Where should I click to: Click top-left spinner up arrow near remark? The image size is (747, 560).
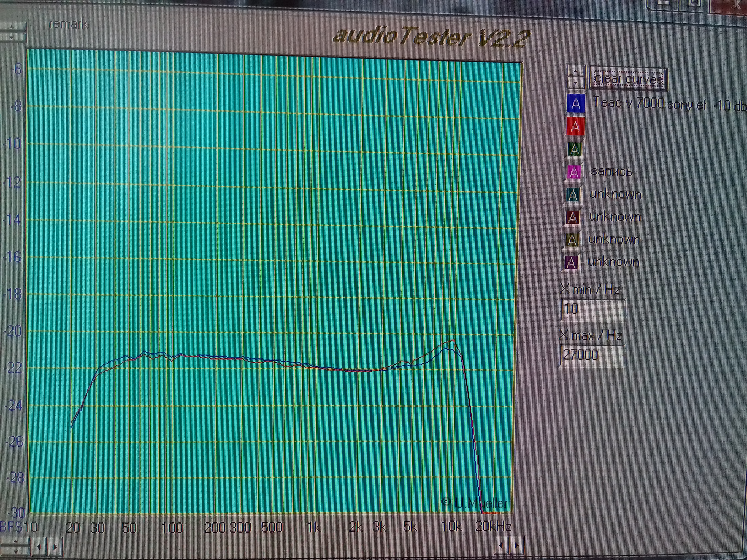coord(12,26)
